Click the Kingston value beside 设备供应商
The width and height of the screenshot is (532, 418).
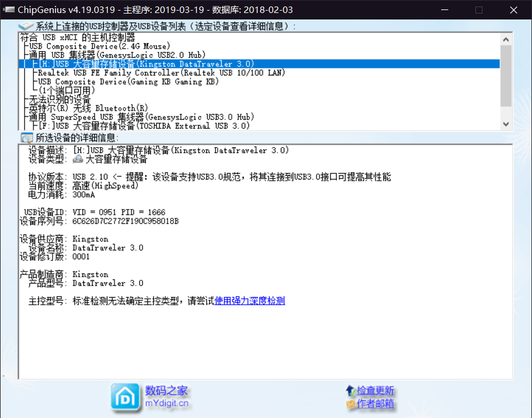point(90,239)
